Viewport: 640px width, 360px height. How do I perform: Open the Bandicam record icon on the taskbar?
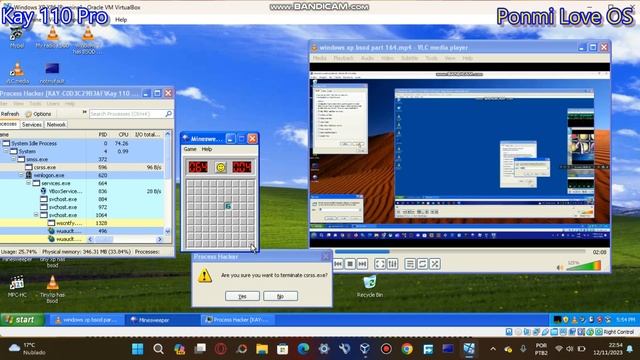[386, 349]
